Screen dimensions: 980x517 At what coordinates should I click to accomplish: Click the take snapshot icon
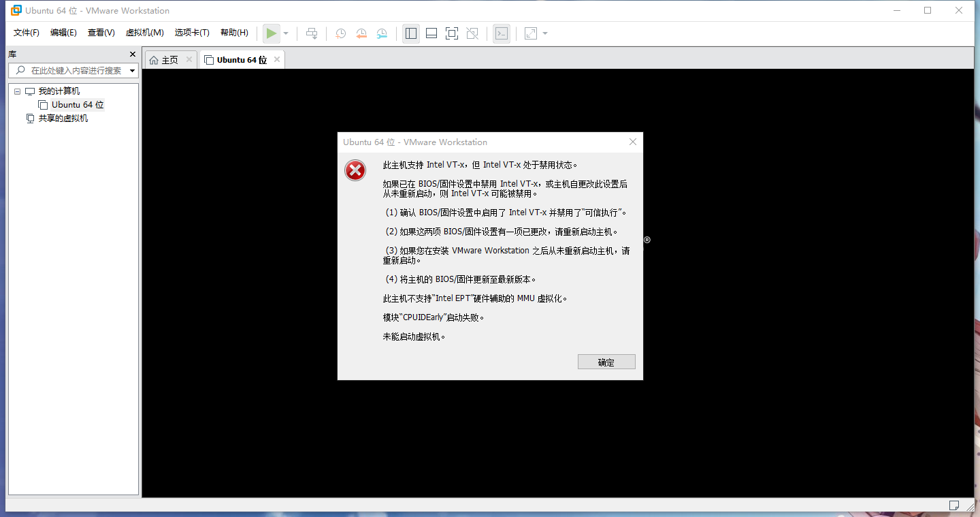(340, 33)
